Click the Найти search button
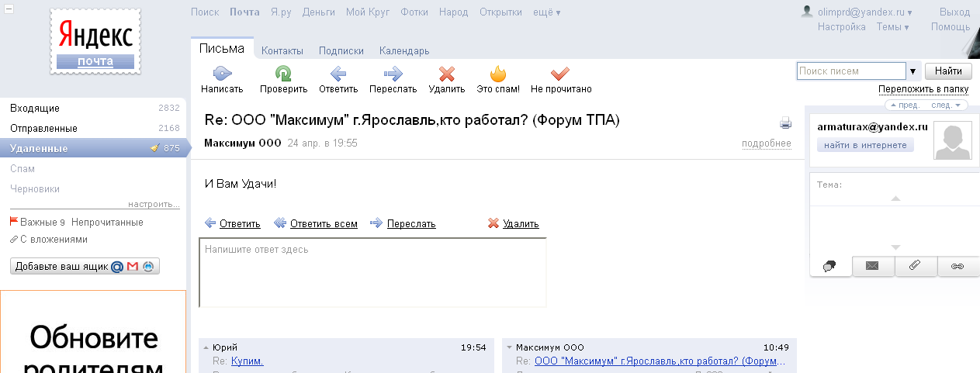The width and height of the screenshot is (980, 373). [x=948, y=71]
